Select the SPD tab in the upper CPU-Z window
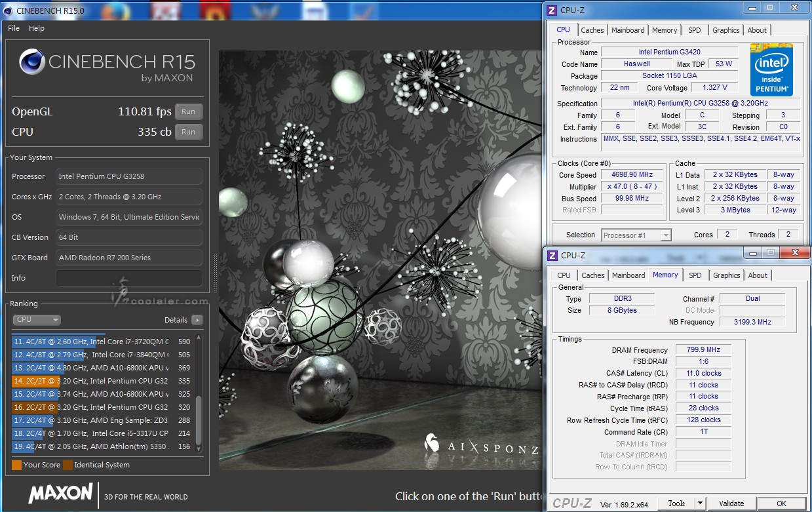Viewport: 812px width, 512px height. [x=694, y=30]
